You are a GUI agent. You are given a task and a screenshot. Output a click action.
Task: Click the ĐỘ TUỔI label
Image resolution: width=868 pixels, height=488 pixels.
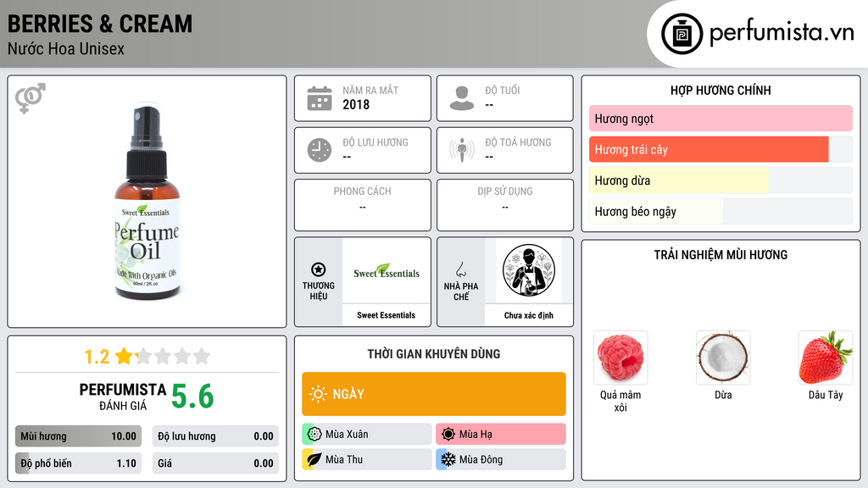click(503, 90)
